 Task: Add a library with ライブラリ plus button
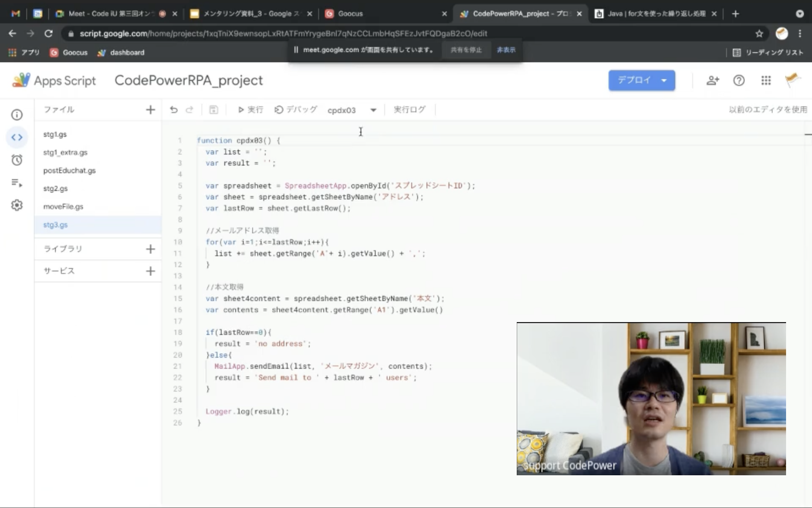tap(150, 249)
